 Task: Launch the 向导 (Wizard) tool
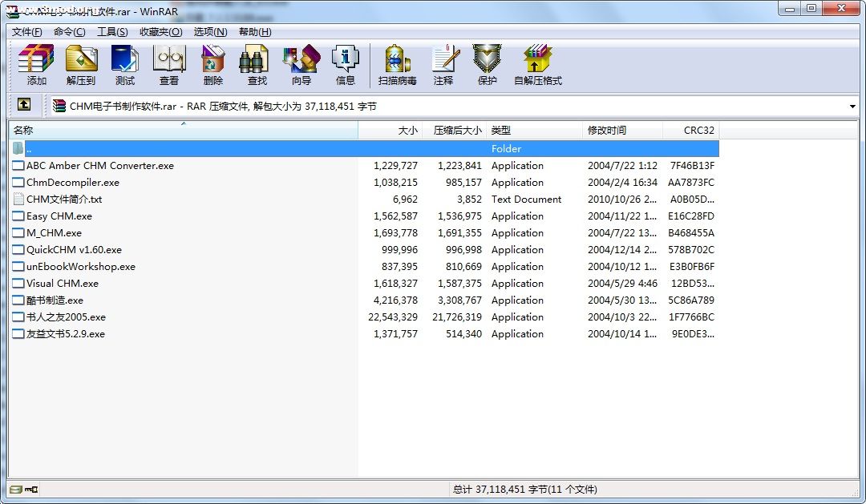click(301, 64)
